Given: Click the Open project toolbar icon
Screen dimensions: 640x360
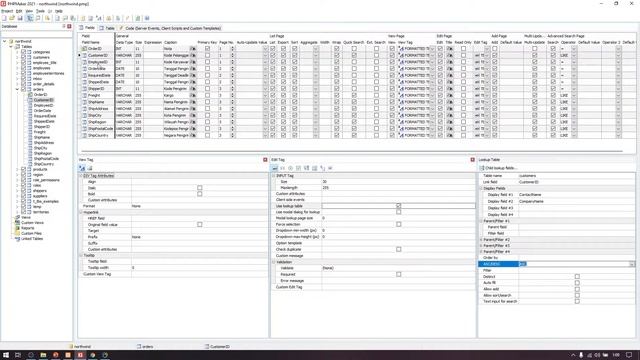Looking at the screenshot, I should 12,18.
